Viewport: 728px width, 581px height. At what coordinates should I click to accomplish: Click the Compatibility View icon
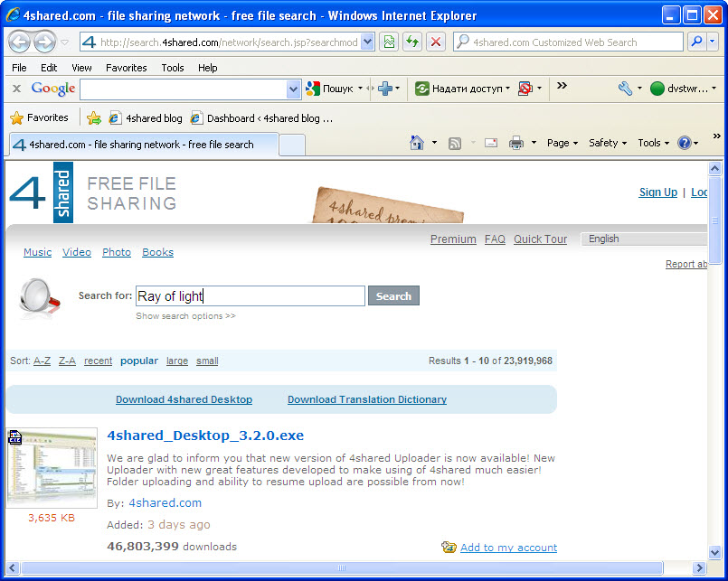[x=389, y=42]
